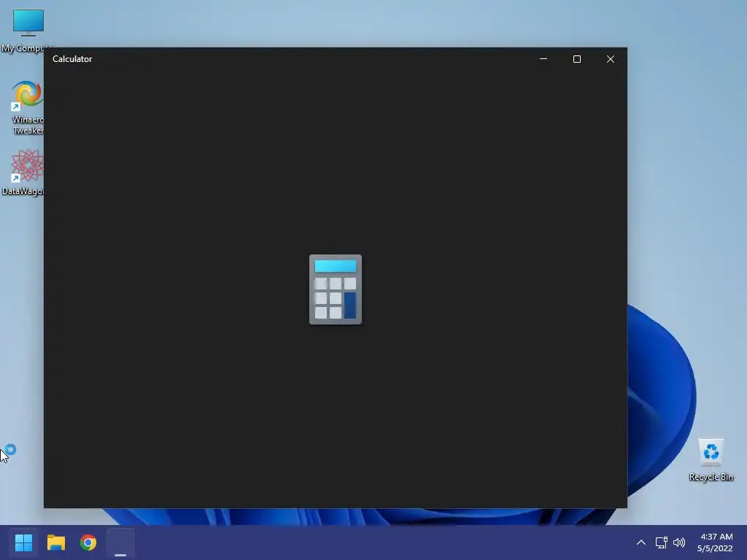Open Google Chrome from the taskbar
The width and height of the screenshot is (747, 560).
(x=88, y=542)
